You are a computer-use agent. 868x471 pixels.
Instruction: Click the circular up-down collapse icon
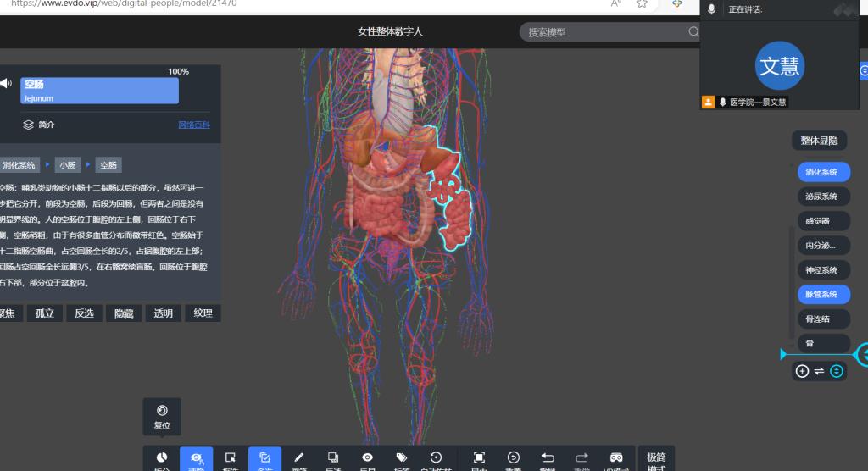(x=837, y=371)
